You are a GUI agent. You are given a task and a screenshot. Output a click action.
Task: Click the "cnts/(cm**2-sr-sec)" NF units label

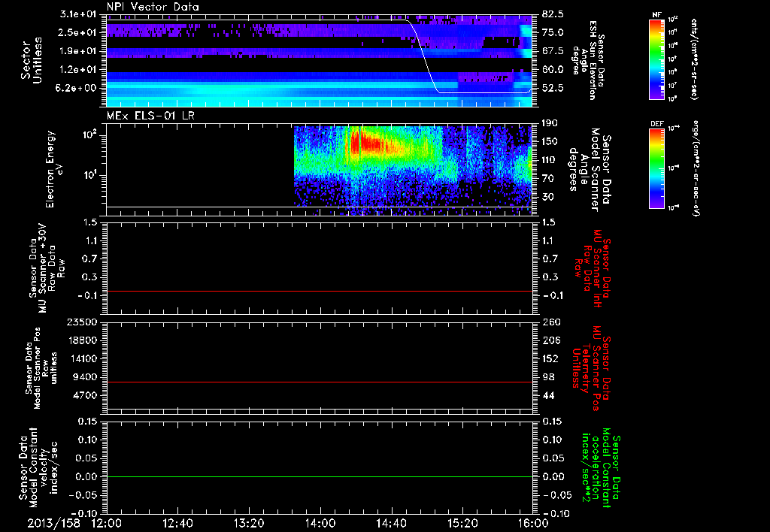pos(694,59)
